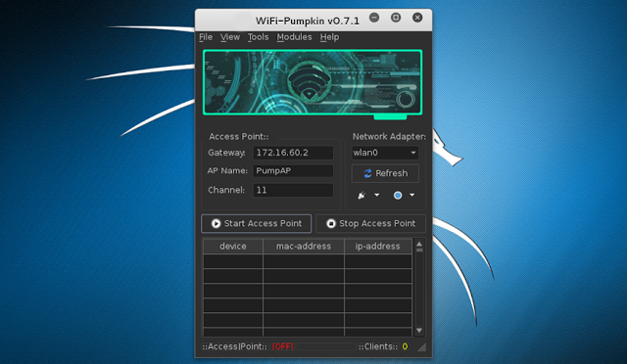Expand the arrow beside the blue circle
The width and height of the screenshot is (627, 364).
[411, 195]
